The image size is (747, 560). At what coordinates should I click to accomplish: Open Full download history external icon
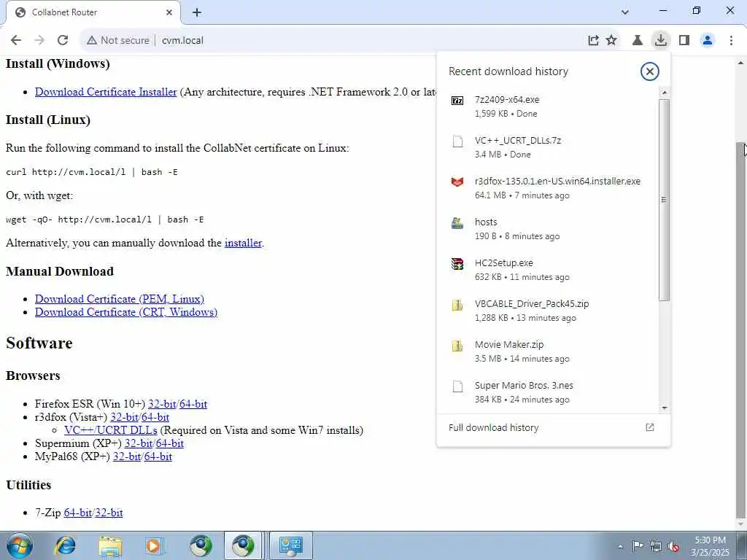click(x=649, y=427)
